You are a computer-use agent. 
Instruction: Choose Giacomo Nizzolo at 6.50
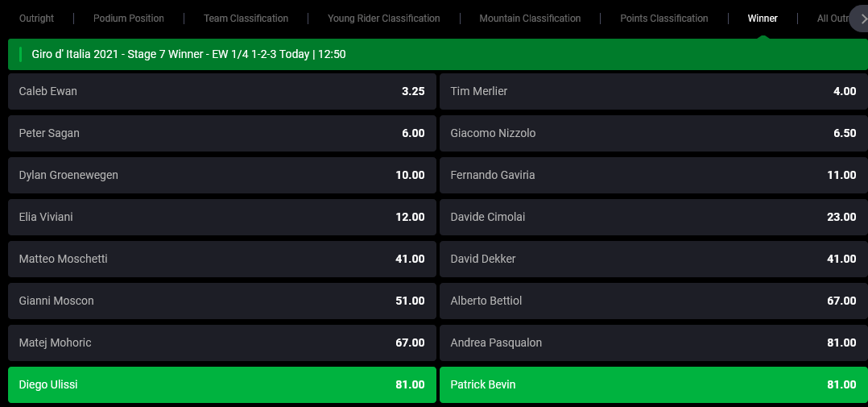coord(654,134)
